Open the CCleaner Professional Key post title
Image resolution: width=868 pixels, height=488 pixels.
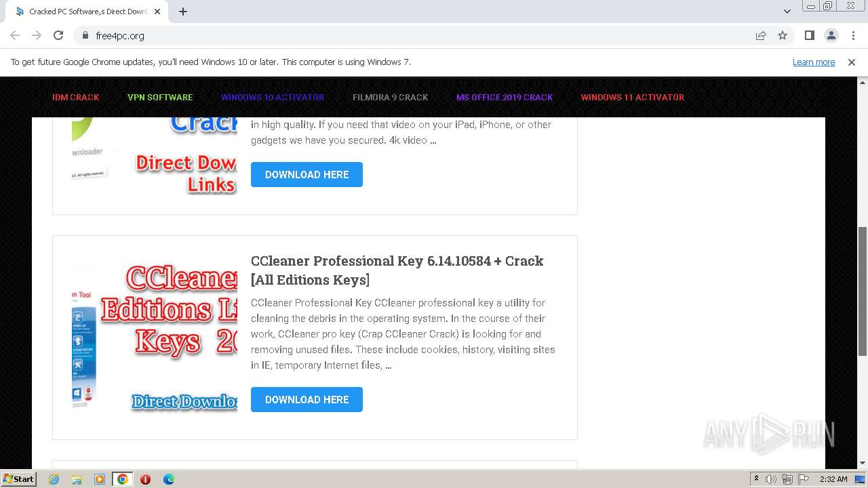(x=397, y=270)
